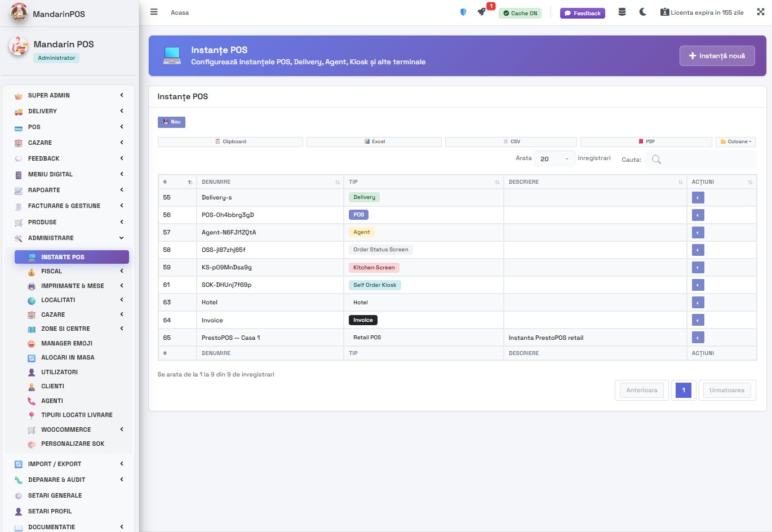772x532 pixels.
Task: Select Manager Emoji sidebar item
Action: 66,343
